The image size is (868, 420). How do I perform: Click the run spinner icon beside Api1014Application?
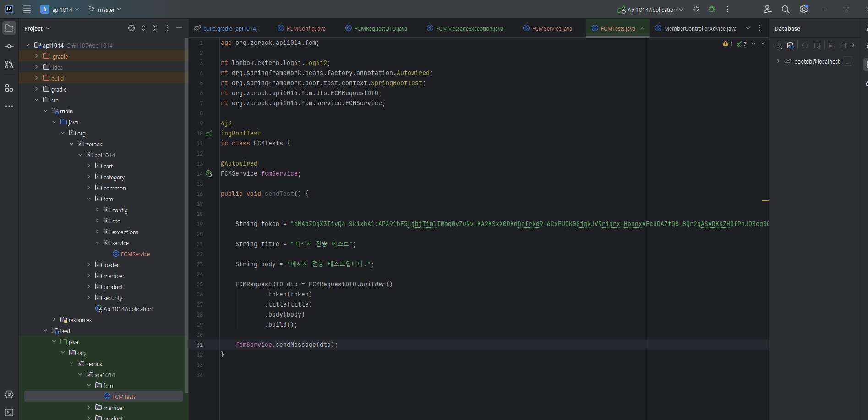click(x=696, y=9)
